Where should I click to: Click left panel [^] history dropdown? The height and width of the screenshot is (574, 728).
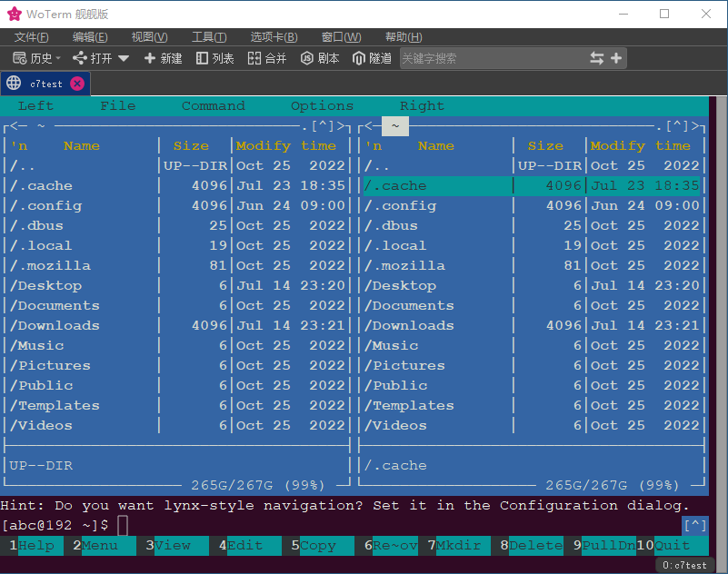(323, 125)
